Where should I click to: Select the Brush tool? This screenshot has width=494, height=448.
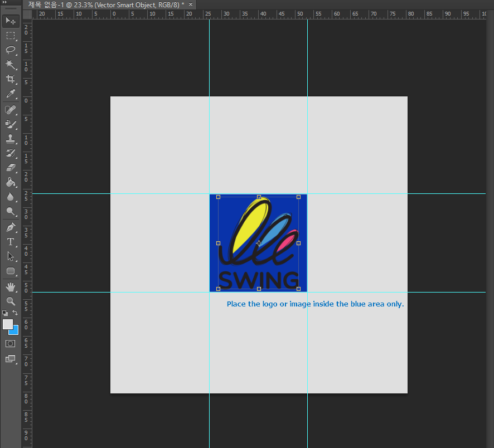[x=11, y=124]
